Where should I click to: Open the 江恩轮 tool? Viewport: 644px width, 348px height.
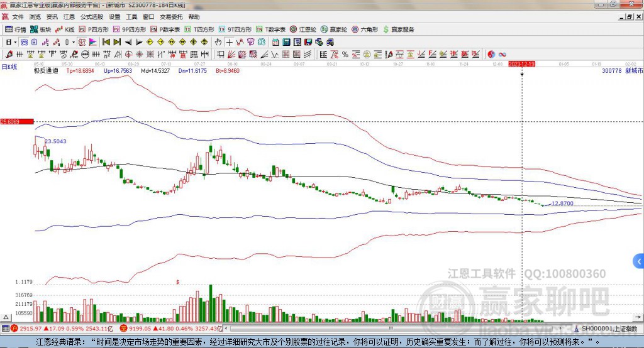pyautogui.click(x=303, y=30)
